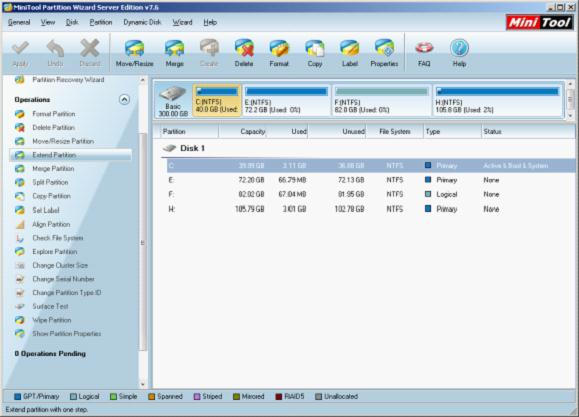Open the View menu

click(x=48, y=22)
